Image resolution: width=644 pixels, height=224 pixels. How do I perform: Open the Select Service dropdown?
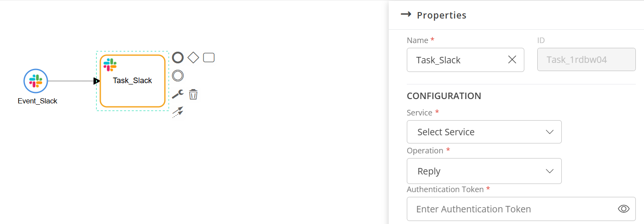point(484,132)
